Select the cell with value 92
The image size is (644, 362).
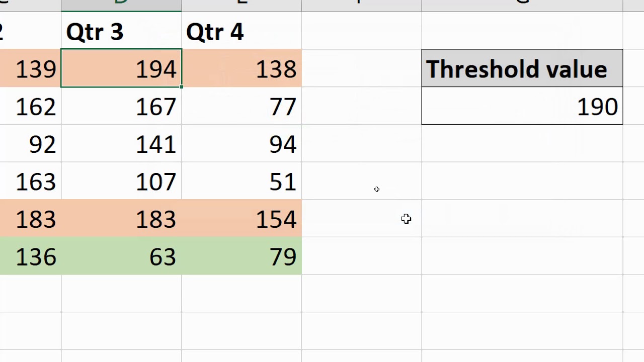tap(30, 143)
